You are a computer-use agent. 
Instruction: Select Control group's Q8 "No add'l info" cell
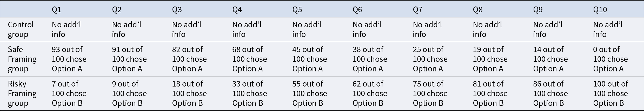click(x=487, y=29)
